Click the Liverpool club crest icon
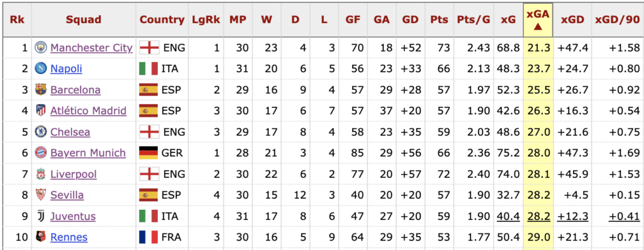644x250 pixels. (x=41, y=174)
